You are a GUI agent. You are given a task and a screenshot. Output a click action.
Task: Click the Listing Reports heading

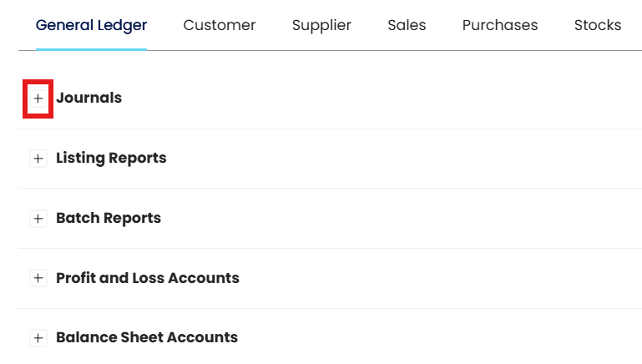point(111,158)
